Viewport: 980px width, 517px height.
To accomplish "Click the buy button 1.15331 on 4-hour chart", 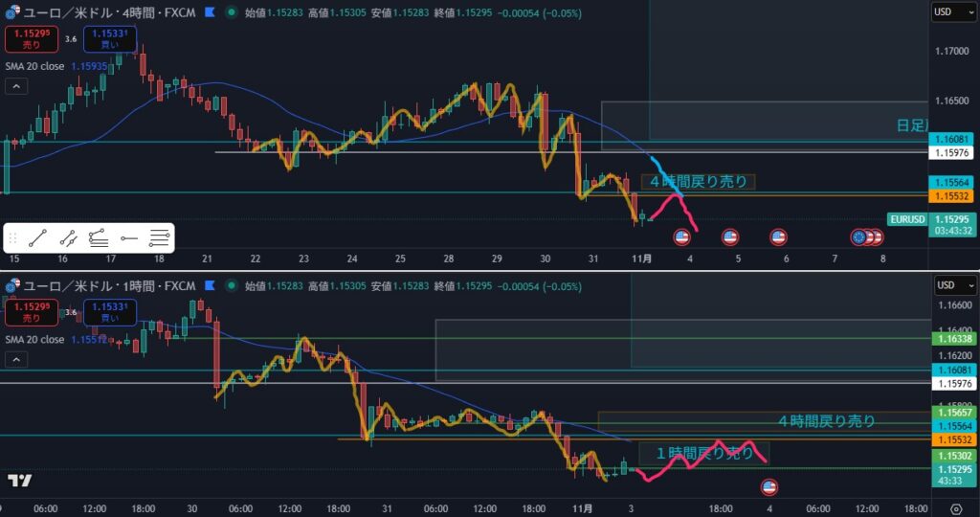I will pos(109,39).
